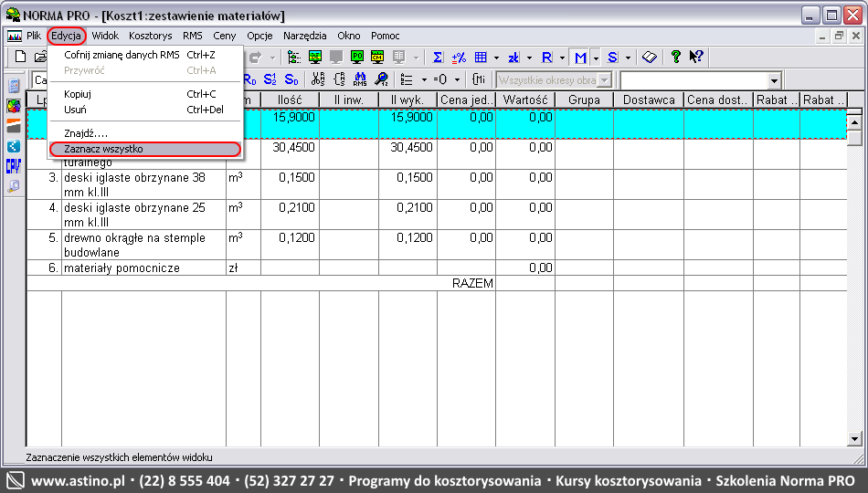The image size is (868, 493).
Task: Open the empty combo box dropdown
Action: pos(774,80)
